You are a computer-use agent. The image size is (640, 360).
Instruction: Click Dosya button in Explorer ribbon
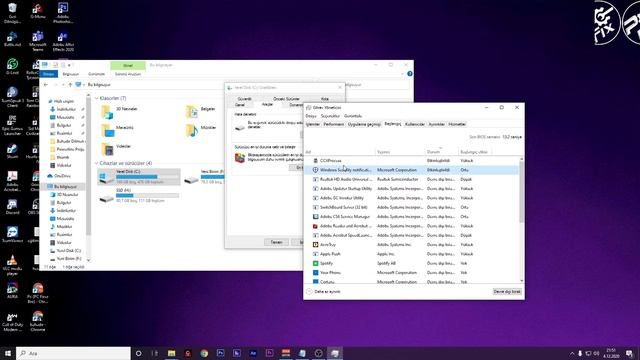[x=48, y=74]
